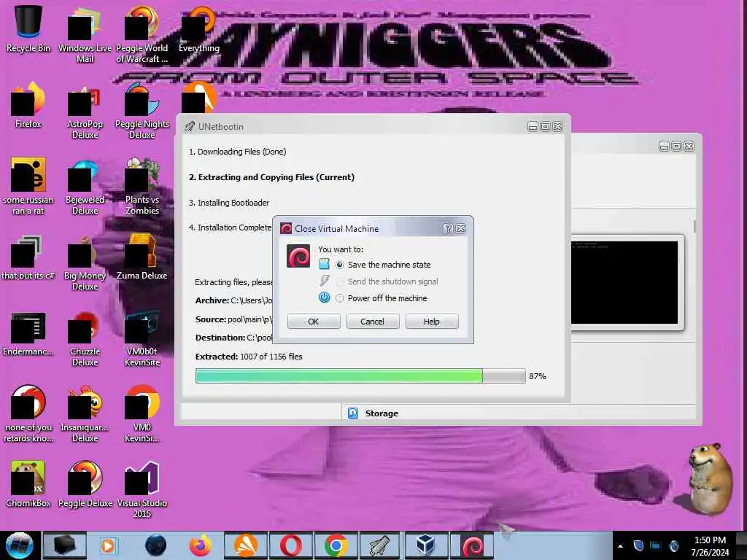The width and height of the screenshot is (747, 560).
Task: Select the Insaniquarium Deluxe desktop icon
Action: [x=85, y=414]
